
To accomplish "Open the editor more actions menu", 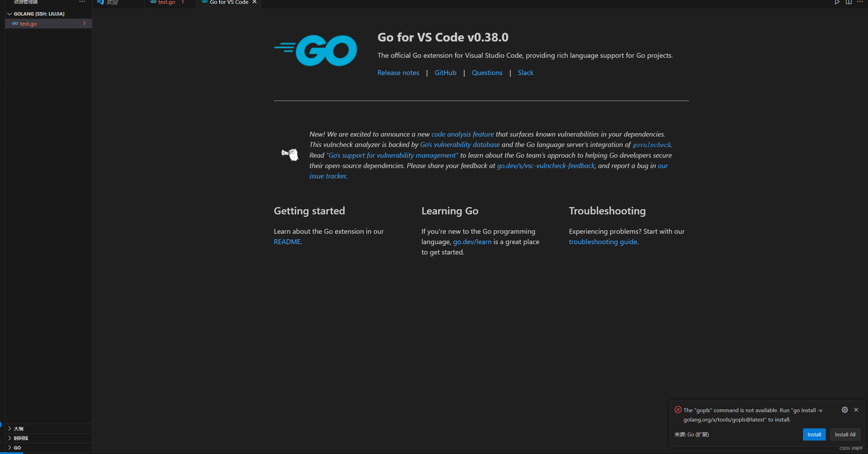I will pos(860,2).
